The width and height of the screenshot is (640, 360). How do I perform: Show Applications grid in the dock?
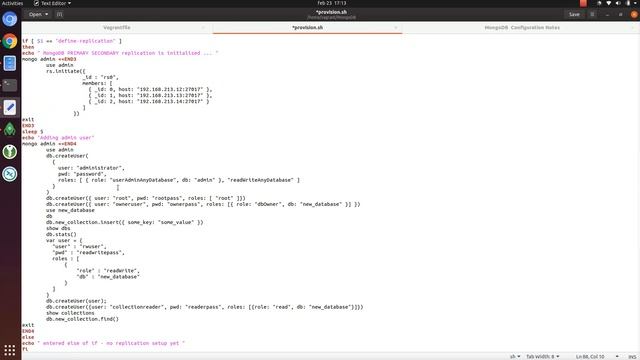[10, 350]
